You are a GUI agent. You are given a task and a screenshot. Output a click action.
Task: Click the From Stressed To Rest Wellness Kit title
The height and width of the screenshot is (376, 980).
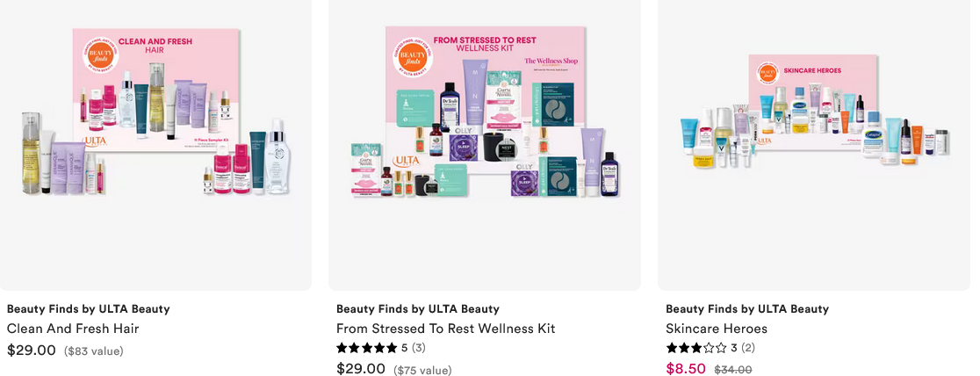(x=445, y=329)
